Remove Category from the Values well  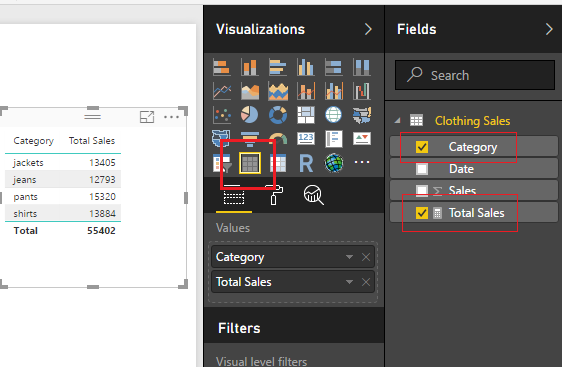pos(366,257)
